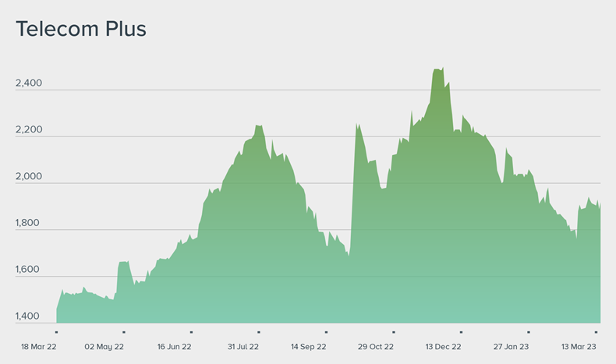Click the 27 Jan 23 date label
This screenshot has height=364, width=616.
[x=508, y=347]
